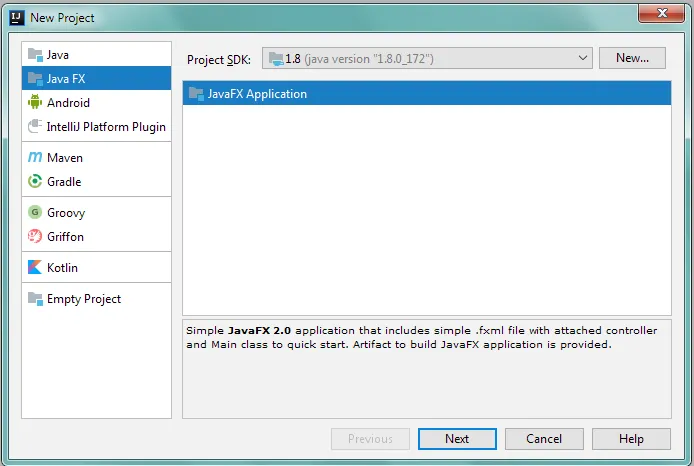The image size is (694, 466).
Task: Choose the Empty Project label
Action: pos(84,299)
